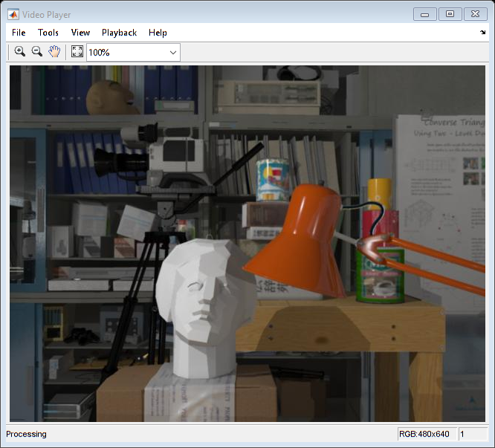Close the Video Player window
The image size is (495, 448).
pyautogui.click(x=474, y=13)
